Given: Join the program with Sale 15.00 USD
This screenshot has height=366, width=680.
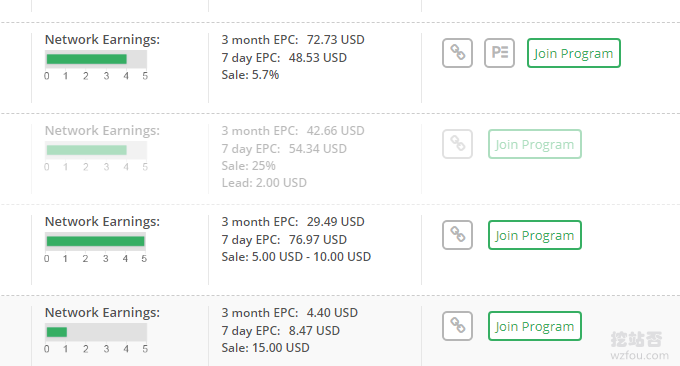Looking at the screenshot, I should point(535,326).
